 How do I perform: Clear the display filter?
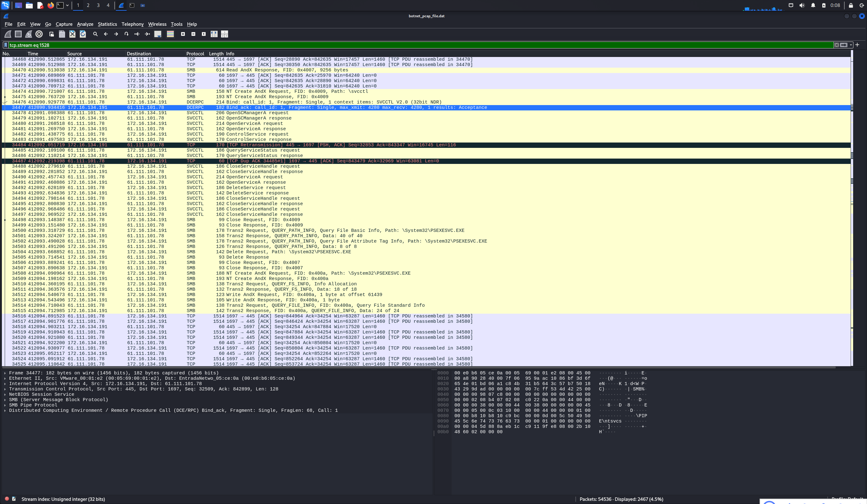[836, 45]
